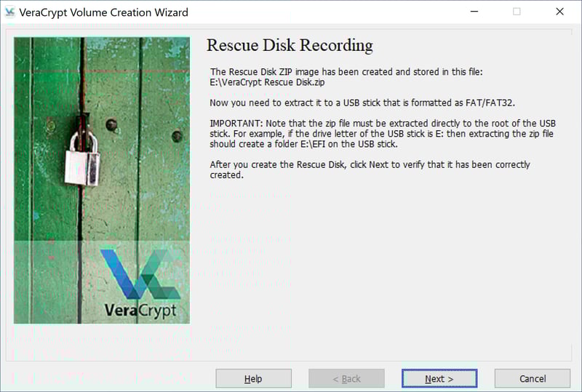Click the VeraCrypt title bar icon
Screen dimensions: 582x392
(x=9, y=12)
